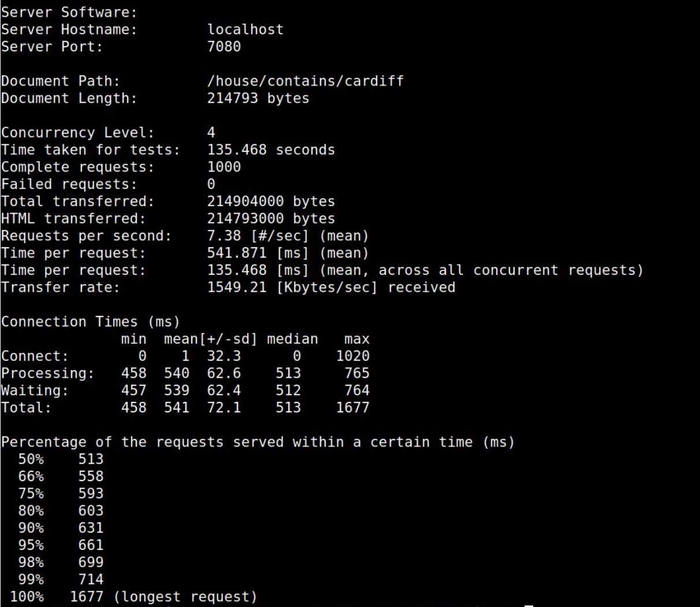The image size is (700, 607).
Task: Click the HTML transferred bytes value
Action: (271, 219)
